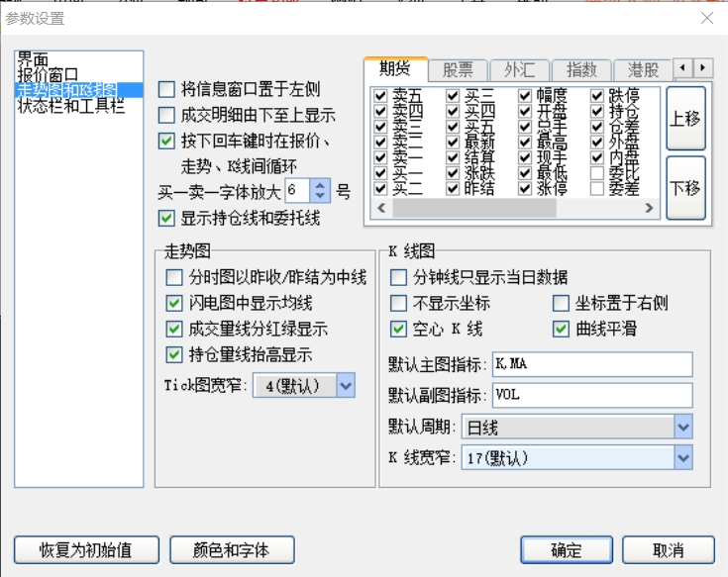Click the 下移 move-down button
Screen dimensions: 728x577
[685, 187]
